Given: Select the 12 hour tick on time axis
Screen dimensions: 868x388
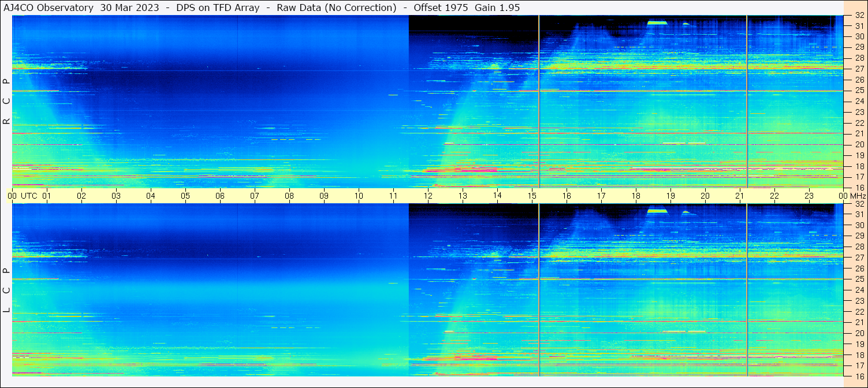Looking at the screenshot, I should click(x=428, y=196).
